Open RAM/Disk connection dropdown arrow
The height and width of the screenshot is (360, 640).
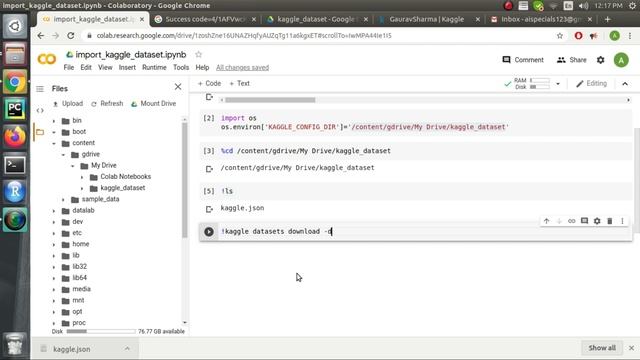click(x=558, y=84)
